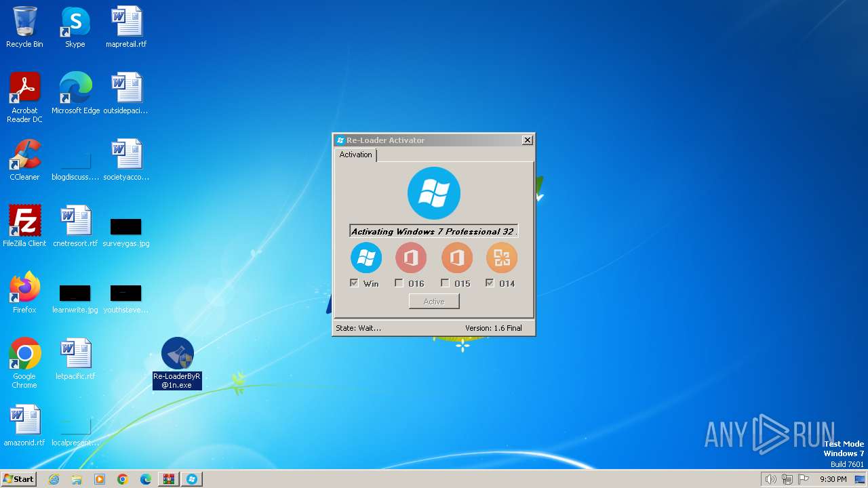This screenshot has width=868, height=488.
Task: Click the 9:30 PM taskbar clock
Action: click(833, 479)
